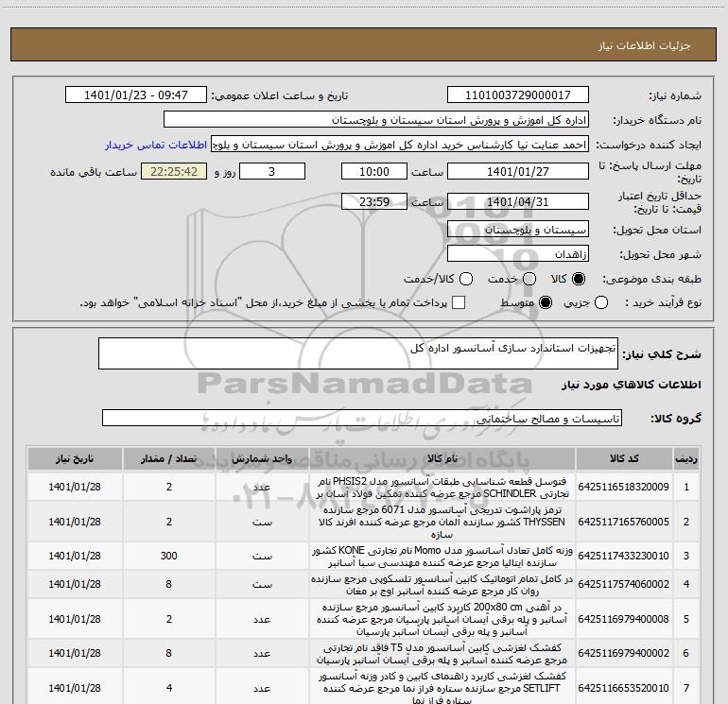
Task: Click product code 6425116653520010
Action: click(x=624, y=688)
